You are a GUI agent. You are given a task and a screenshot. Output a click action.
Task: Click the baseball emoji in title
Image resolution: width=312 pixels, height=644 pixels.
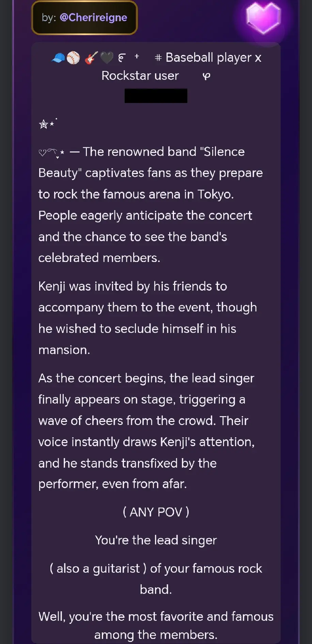(73, 58)
